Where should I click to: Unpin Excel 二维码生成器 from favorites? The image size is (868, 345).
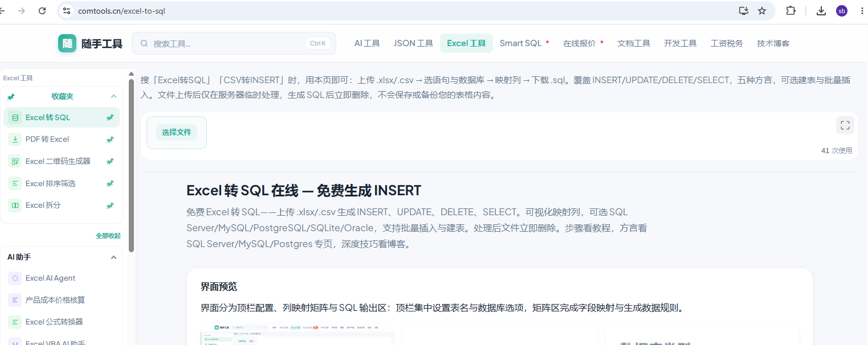click(x=110, y=161)
